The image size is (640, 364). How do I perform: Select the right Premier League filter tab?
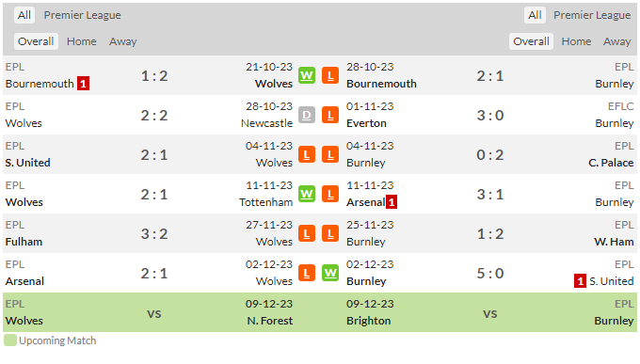coord(592,15)
